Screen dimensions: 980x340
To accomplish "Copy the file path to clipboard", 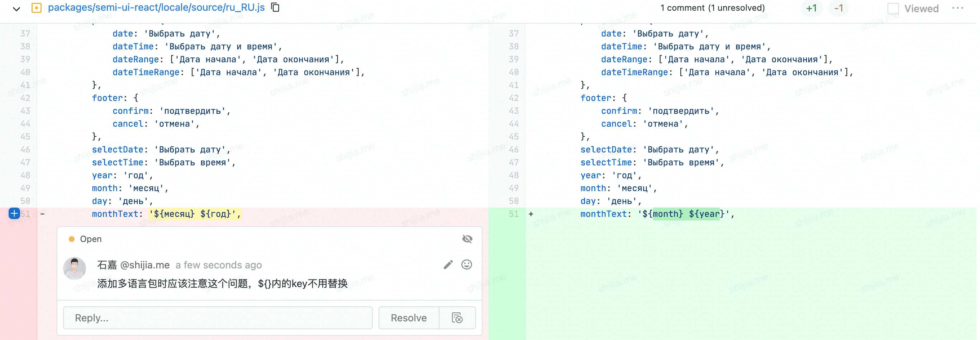I will (275, 8).
